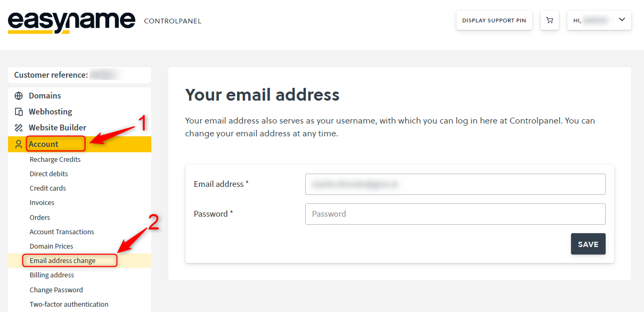Select Direct debits in the sidebar
This screenshot has width=644, height=312.
pyautogui.click(x=48, y=174)
